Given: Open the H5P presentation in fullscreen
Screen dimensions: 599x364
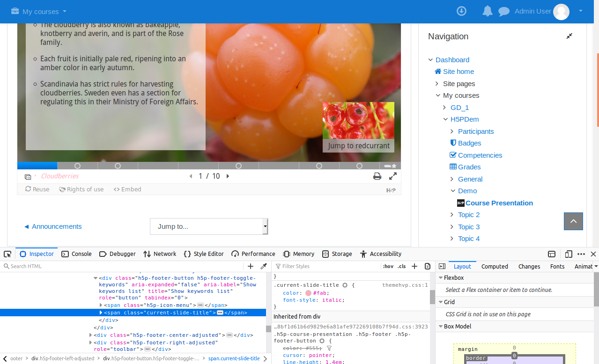Looking at the screenshot, I should click(x=392, y=176).
